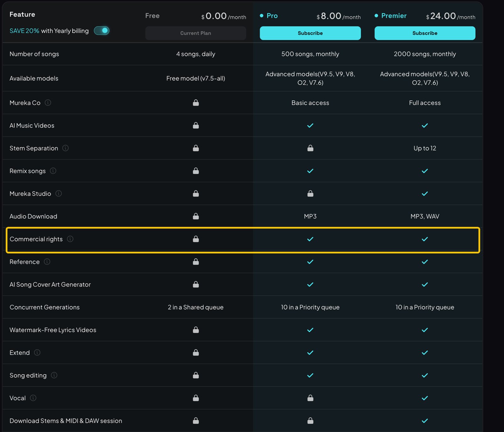Open the Extend info icon

[x=37, y=353]
